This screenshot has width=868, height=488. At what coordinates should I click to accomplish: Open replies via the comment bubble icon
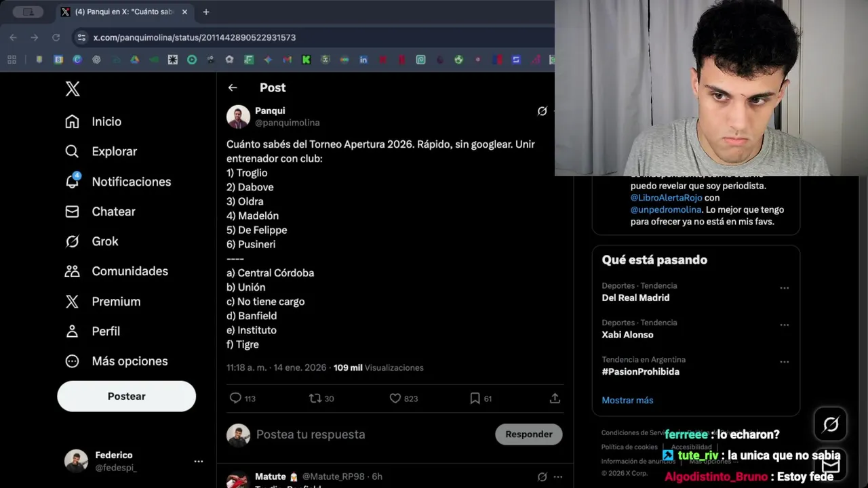point(235,399)
